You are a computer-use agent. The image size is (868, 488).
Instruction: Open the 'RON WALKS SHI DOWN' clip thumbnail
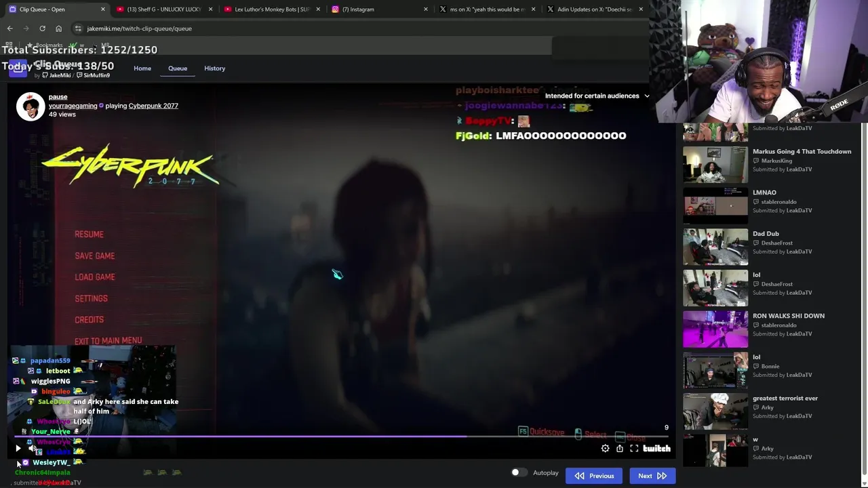click(715, 329)
